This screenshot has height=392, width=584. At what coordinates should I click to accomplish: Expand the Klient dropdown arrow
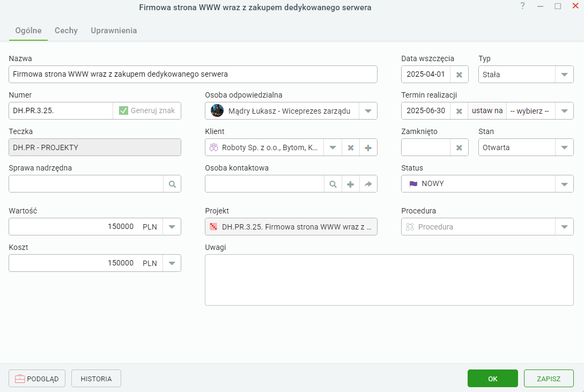[332, 147]
